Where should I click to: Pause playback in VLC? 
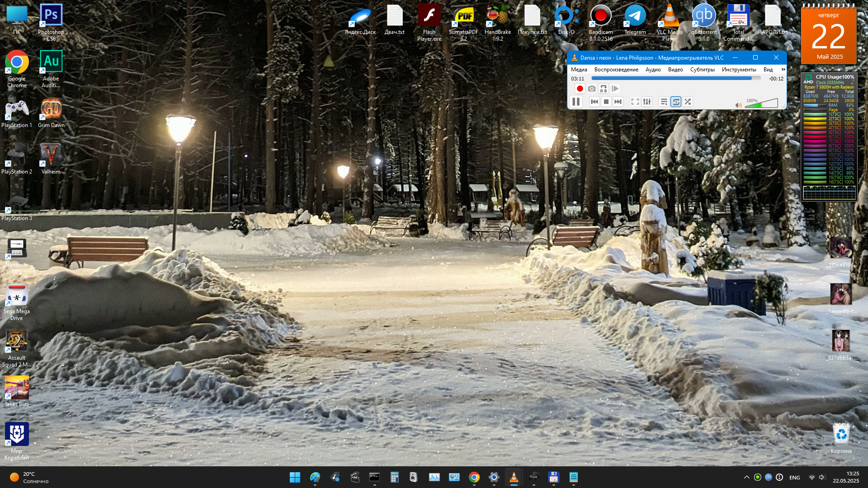coord(576,102)
